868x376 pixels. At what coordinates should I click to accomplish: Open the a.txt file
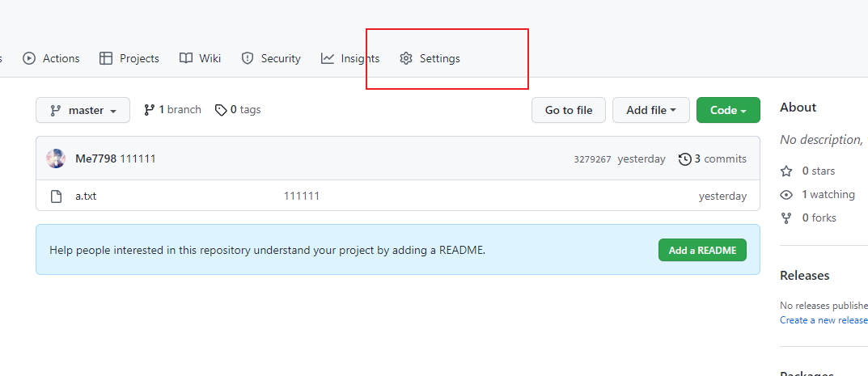pos(86,196)
